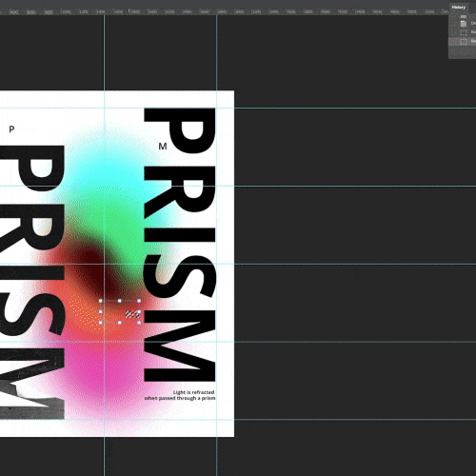Click the large vertical PRISM title text
Image resolution: width=476 pixels, height=476 pixels.
pos(180,245)
